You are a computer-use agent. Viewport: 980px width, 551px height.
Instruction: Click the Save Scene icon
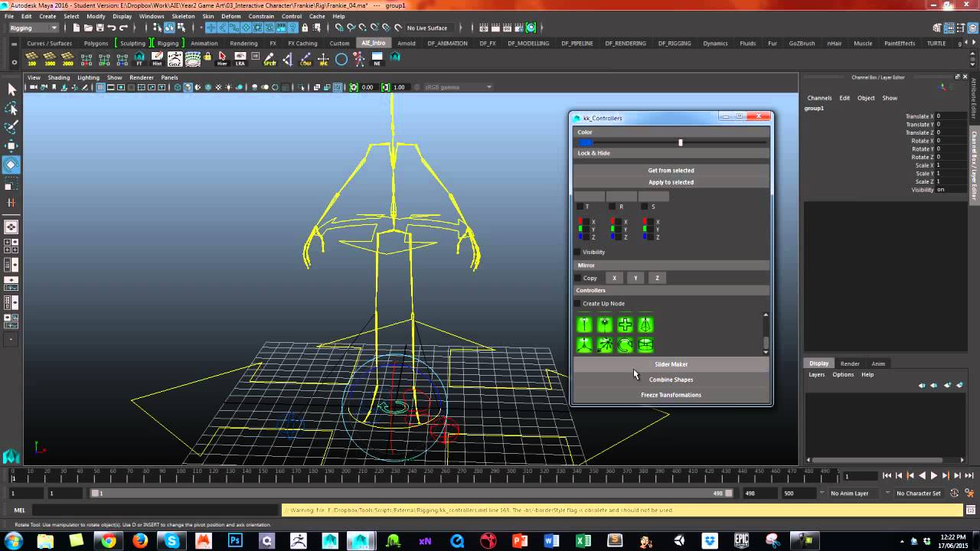(x=100, y=28)
